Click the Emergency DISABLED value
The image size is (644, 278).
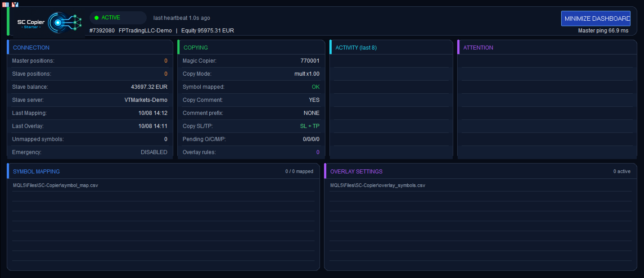[154, 152]
